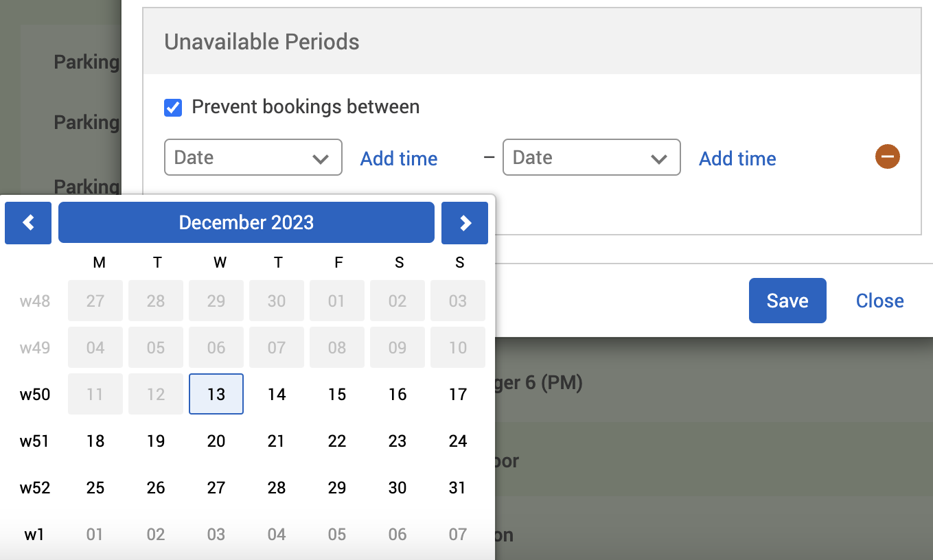Image resolution: width=933 pixels, height=560 pixels.
Task: Click Add time for start date
Action: pos(399,159)
